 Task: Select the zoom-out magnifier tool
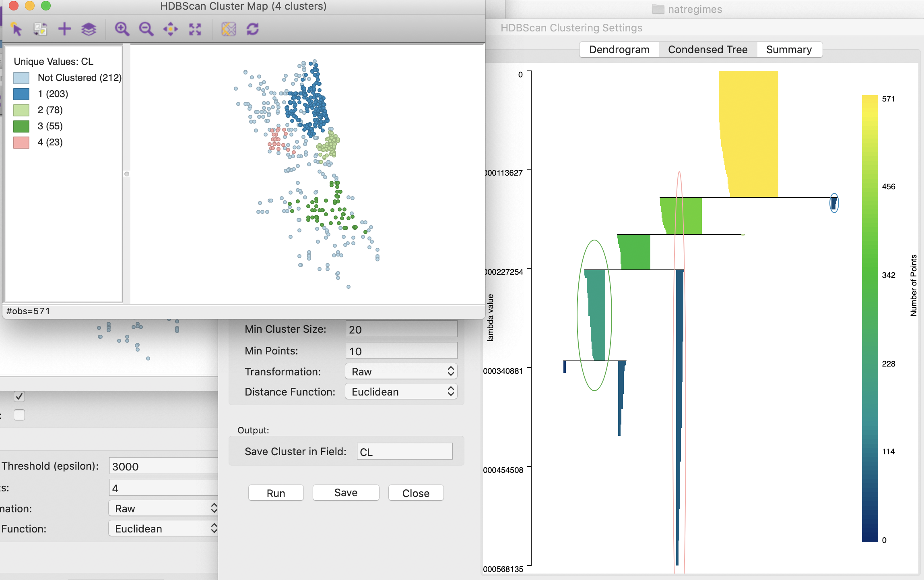[x=146, y=29]
